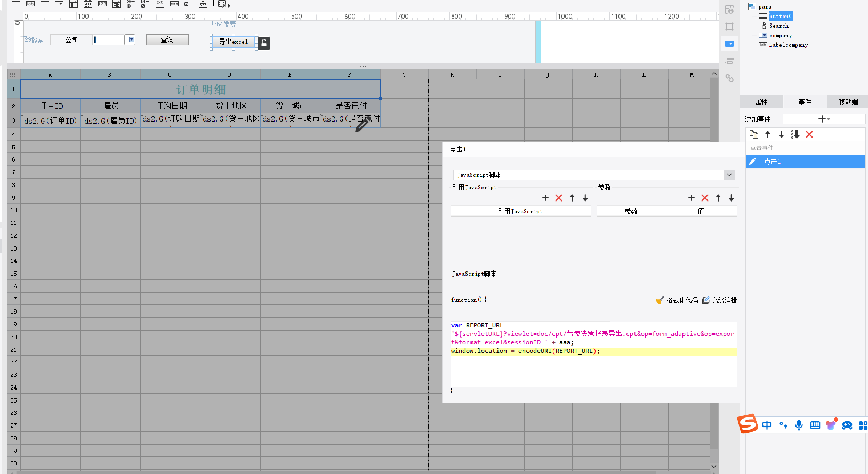
Task: Open the widget settings sidebar icon
Action: 729,44
